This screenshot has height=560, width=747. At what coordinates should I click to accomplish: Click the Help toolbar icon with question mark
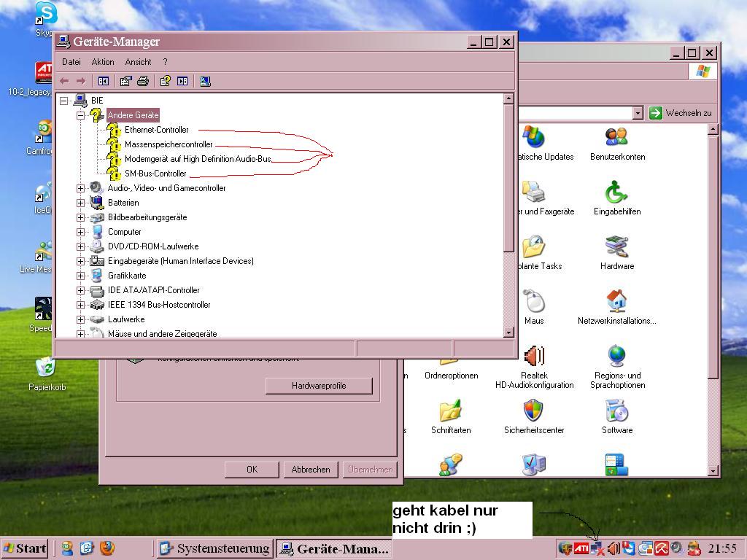[x=166, y=81]
